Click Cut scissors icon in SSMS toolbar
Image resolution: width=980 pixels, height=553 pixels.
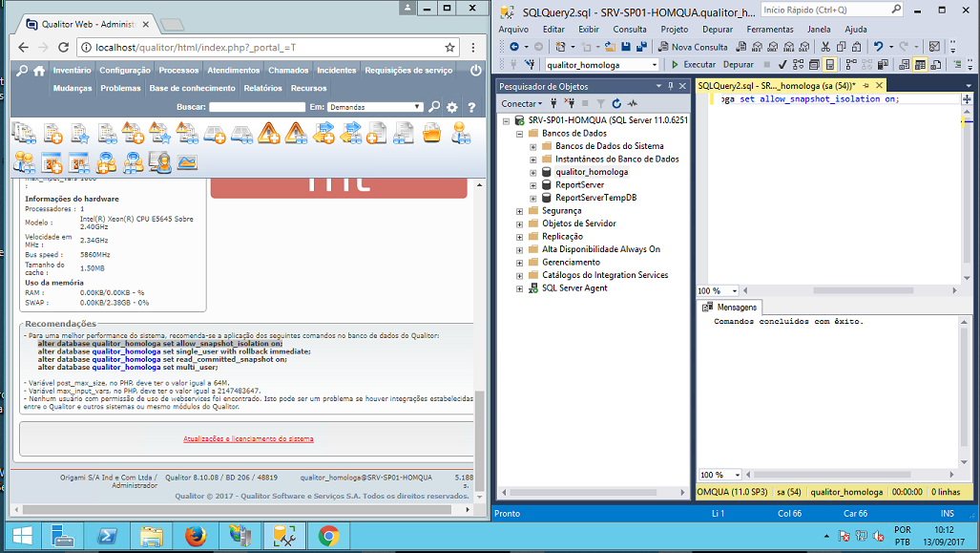tap(825, 47)
